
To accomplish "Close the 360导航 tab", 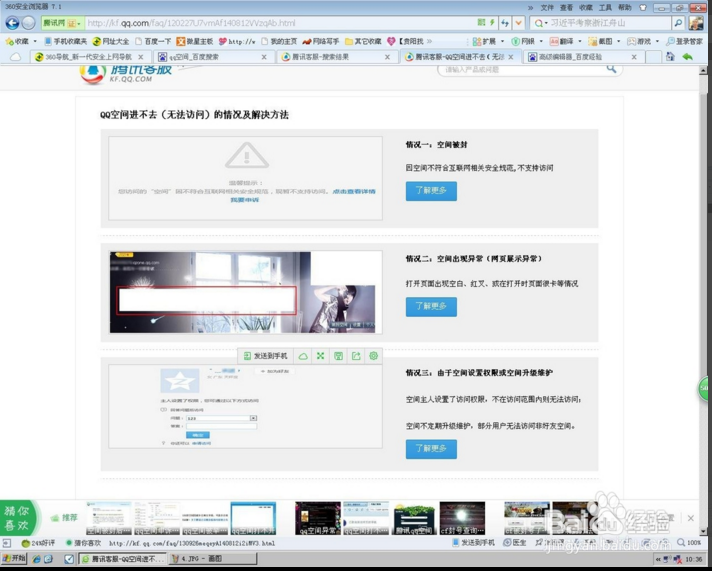I will tap(141, 57).
